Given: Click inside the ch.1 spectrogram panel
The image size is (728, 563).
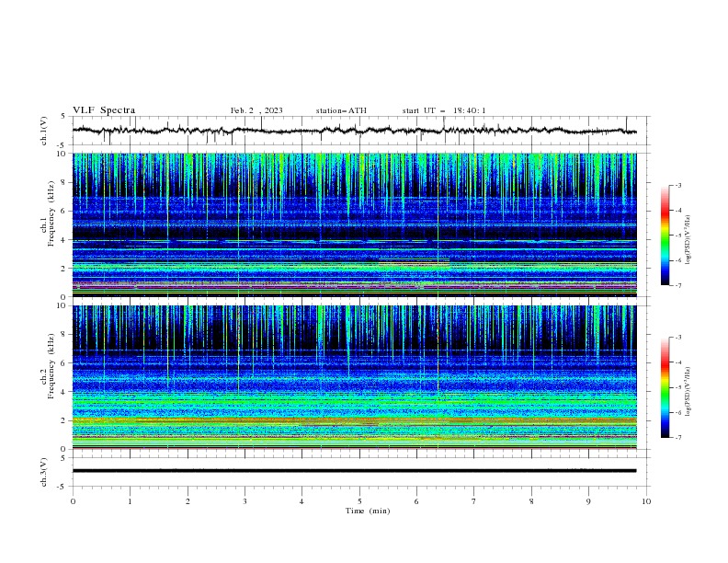Looking at the screenshot, I should (x=354, y=224).
